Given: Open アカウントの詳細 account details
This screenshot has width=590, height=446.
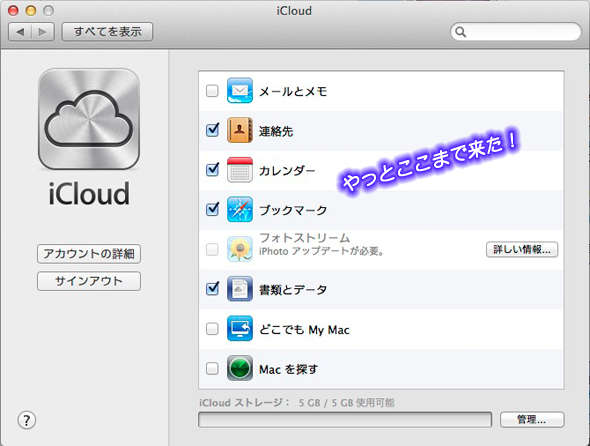Looking at the screenshot, I should (x=89, y=254).
